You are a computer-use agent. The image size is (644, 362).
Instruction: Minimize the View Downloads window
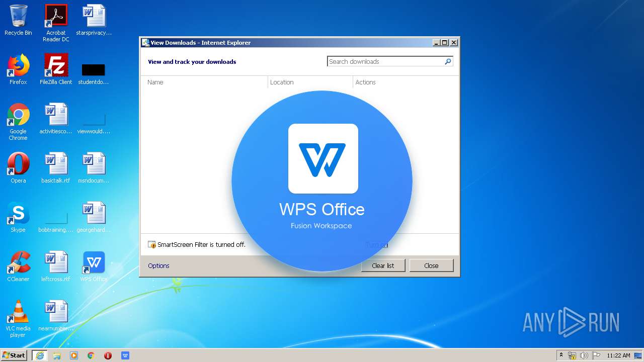[x=436, y=43]
